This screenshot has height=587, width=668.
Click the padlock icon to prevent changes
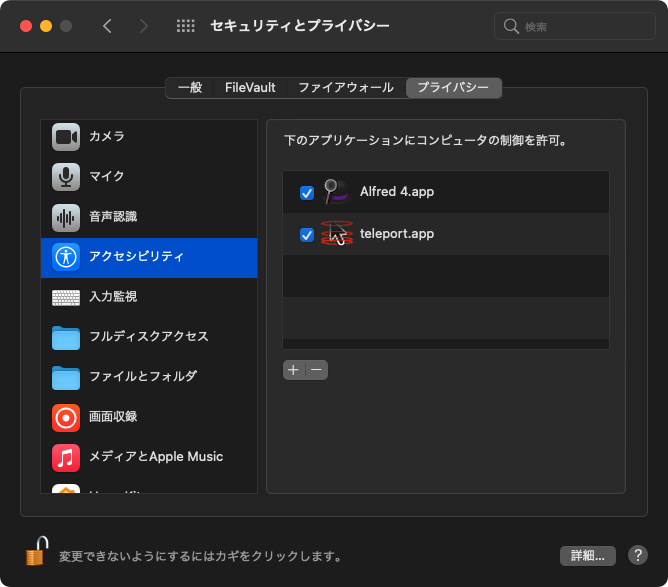pyautogui.click(x=37, y=551)
